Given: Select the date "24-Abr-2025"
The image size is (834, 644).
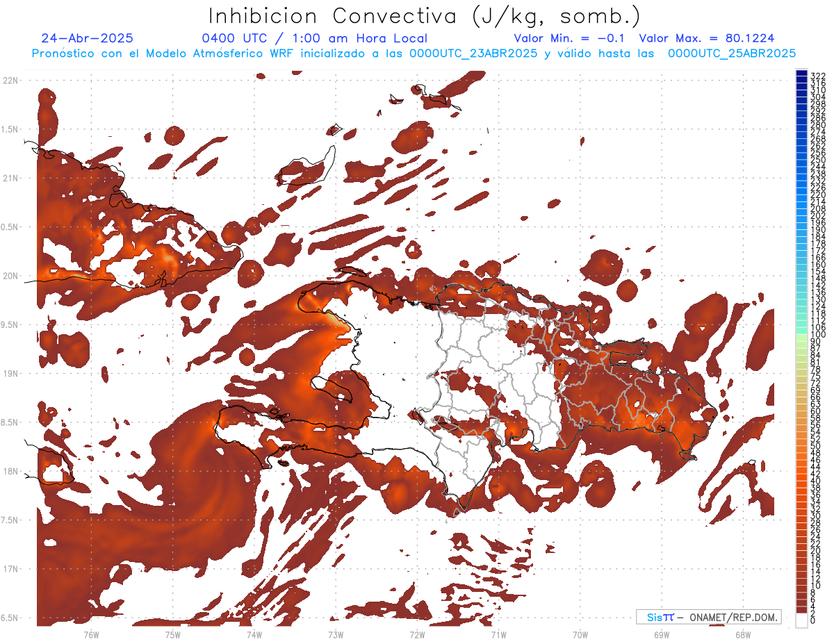Looking at the screenshot, I should pos(87,38).
